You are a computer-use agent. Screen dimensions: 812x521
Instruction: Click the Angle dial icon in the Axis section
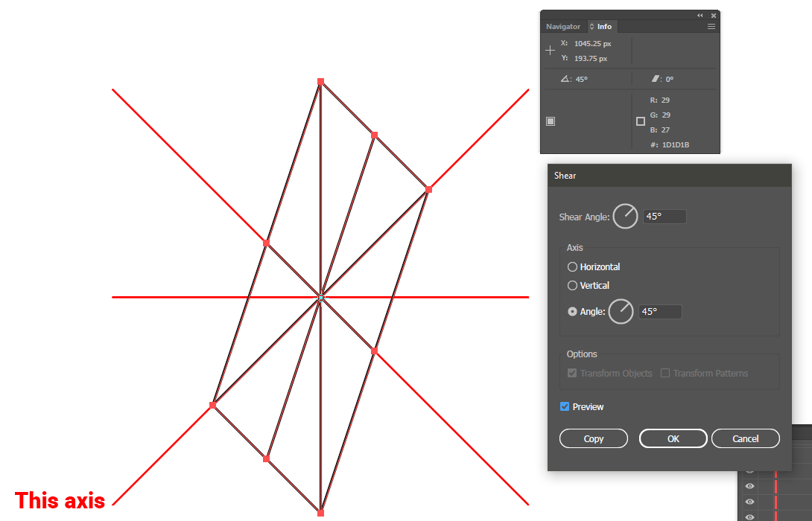[x=621, y=311]
